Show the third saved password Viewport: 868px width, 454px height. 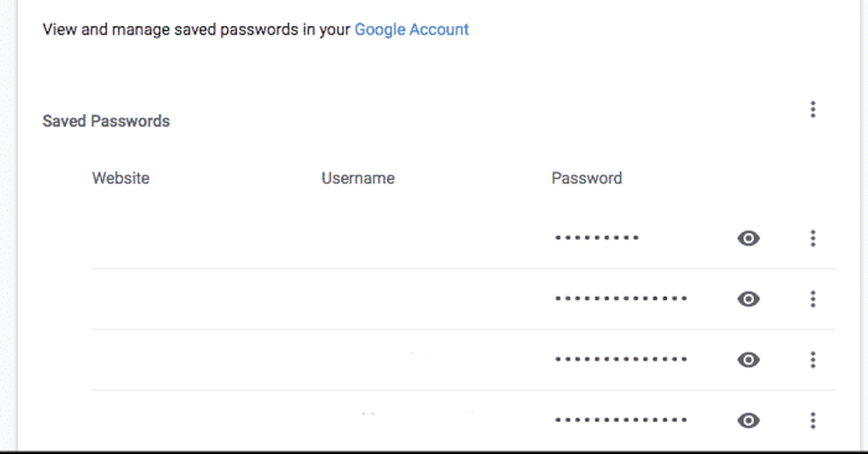[x=748, y=359]
